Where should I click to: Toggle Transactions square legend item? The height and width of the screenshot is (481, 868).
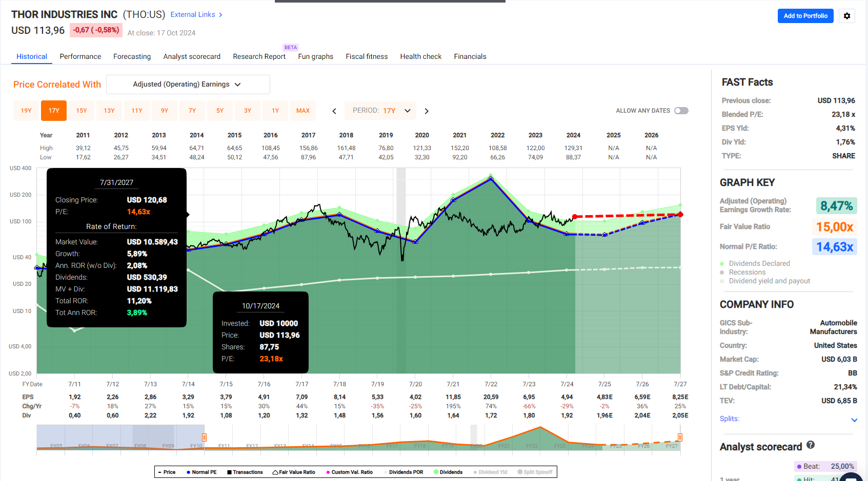(245, 472)
